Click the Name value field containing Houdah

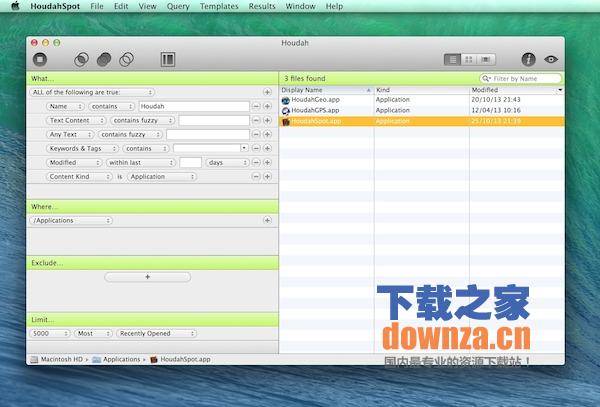point(194,106)
